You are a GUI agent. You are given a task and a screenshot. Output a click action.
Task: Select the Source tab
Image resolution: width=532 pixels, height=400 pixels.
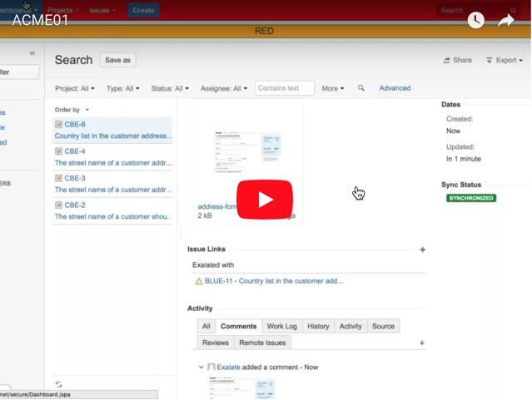coord(384,326)
